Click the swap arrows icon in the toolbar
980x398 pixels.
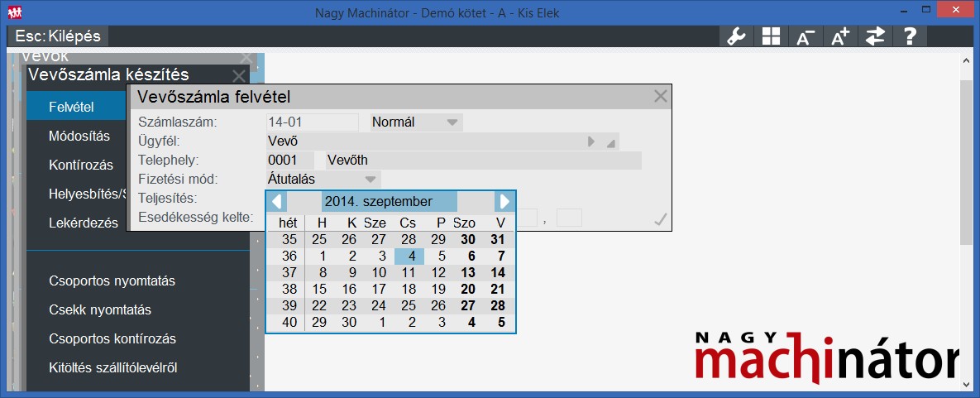click(x=875, y=36)
